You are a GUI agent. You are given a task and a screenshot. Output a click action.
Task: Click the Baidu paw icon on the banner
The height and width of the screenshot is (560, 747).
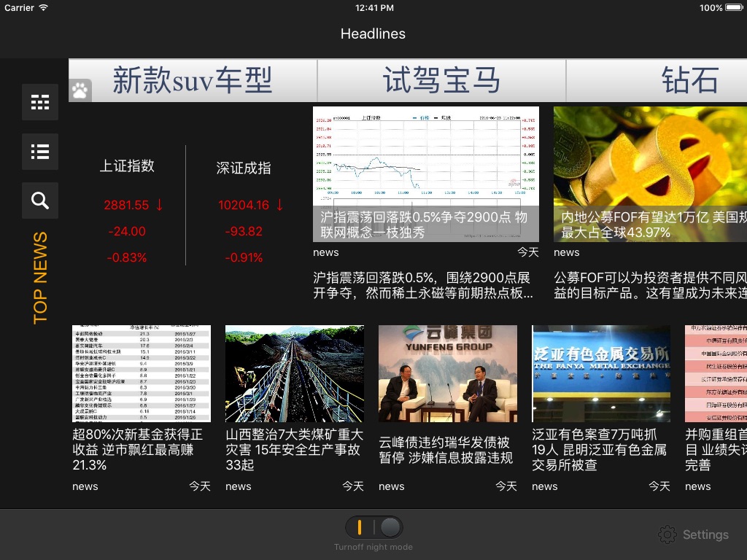coord(80,90)
